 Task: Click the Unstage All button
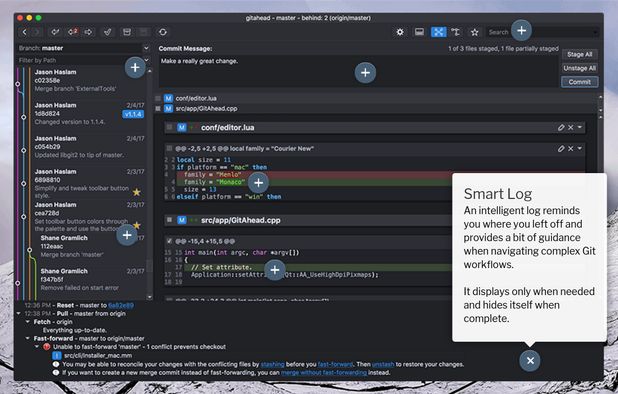click(579, 68)
